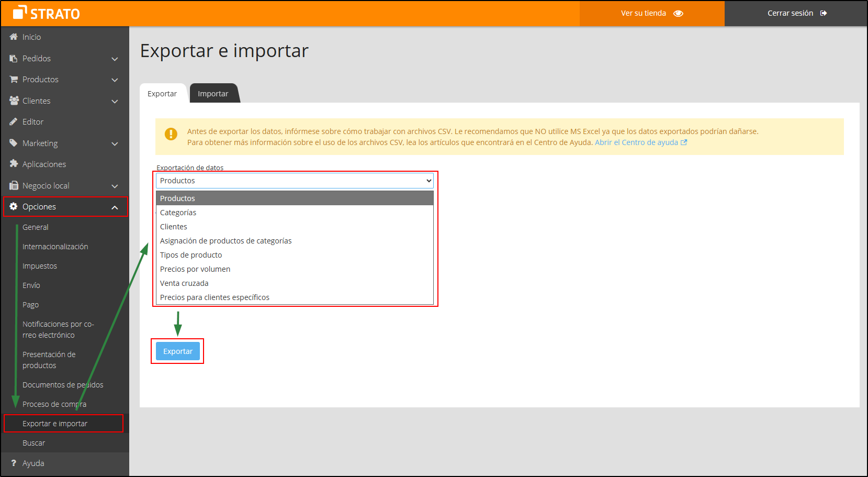
Task: Select the Editor pencil icon
Action: tap(13, 121)
